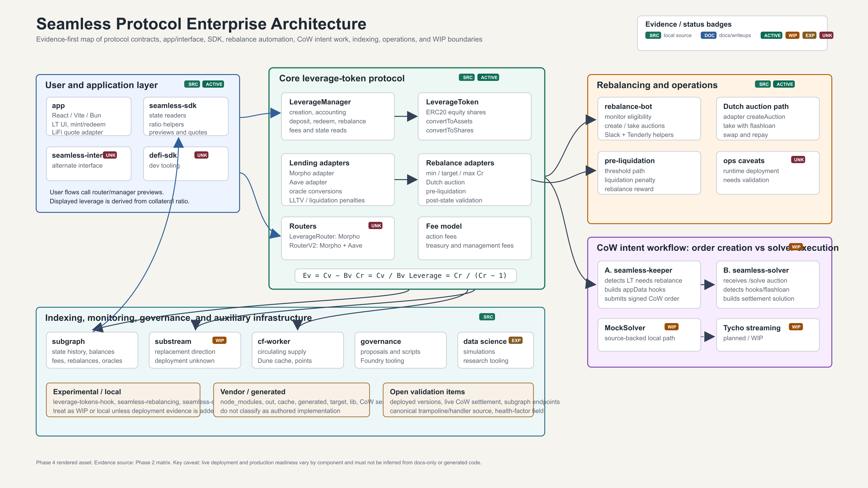Click 'builds settlement solution' text
Viewport: 868px width, 488px height.
(x=759, y=298)
